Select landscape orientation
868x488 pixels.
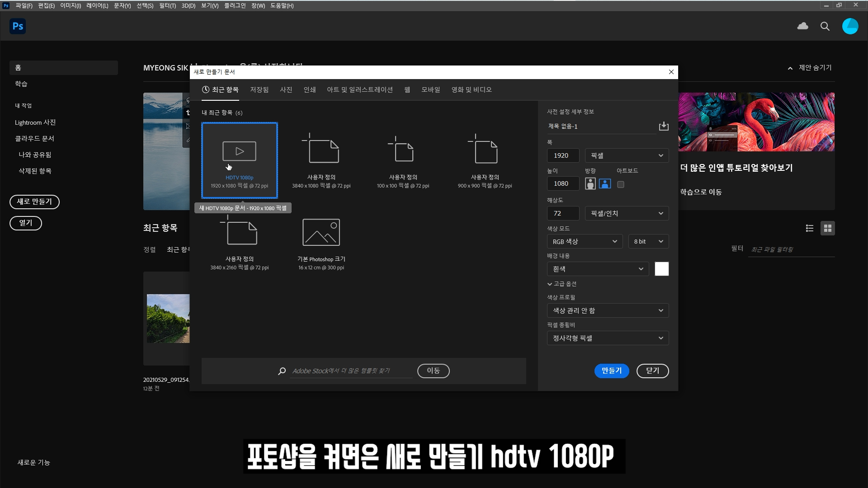[604, 183]
